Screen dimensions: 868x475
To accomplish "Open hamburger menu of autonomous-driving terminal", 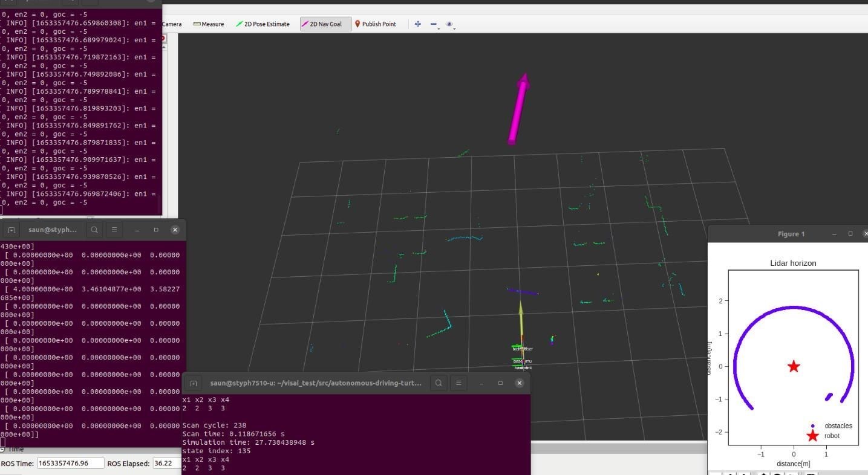I will click(458, 383).
